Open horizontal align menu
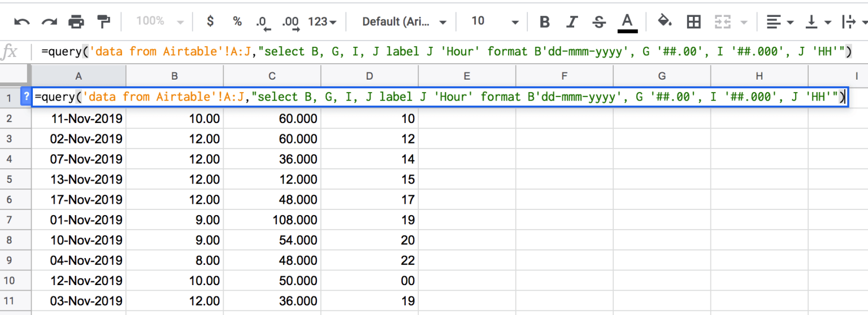This screenshot has width=868, height=315. (779, 22)
